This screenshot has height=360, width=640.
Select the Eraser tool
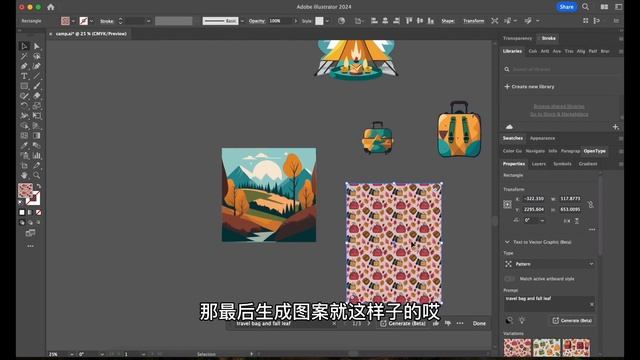point(37,96)
